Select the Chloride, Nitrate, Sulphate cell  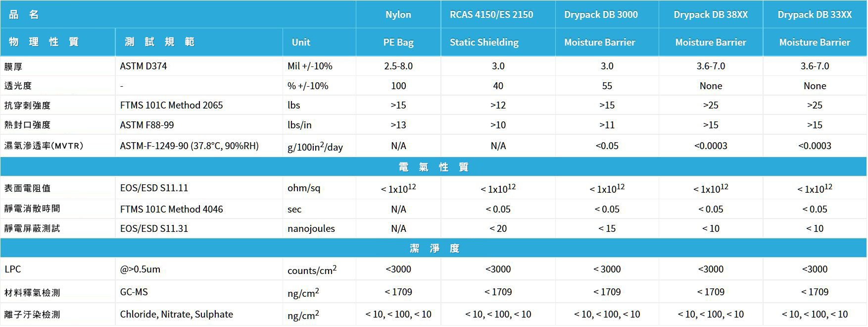point(176,314)
